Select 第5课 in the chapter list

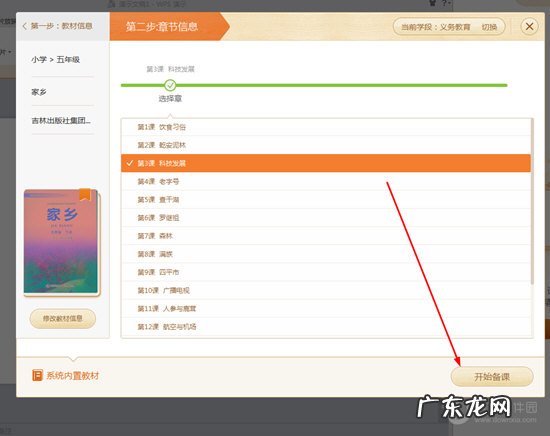(x=326, y=200)
